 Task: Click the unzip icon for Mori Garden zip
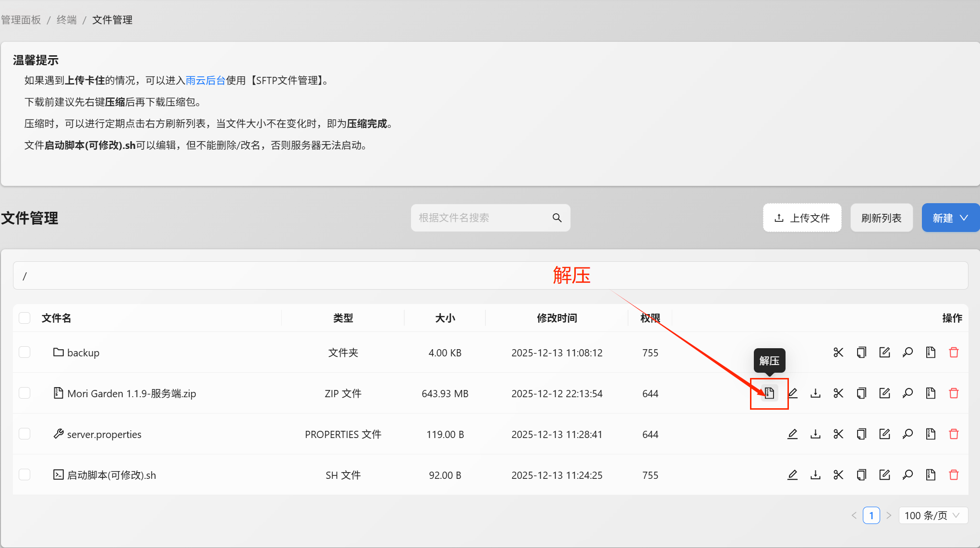tap(769, 393)
